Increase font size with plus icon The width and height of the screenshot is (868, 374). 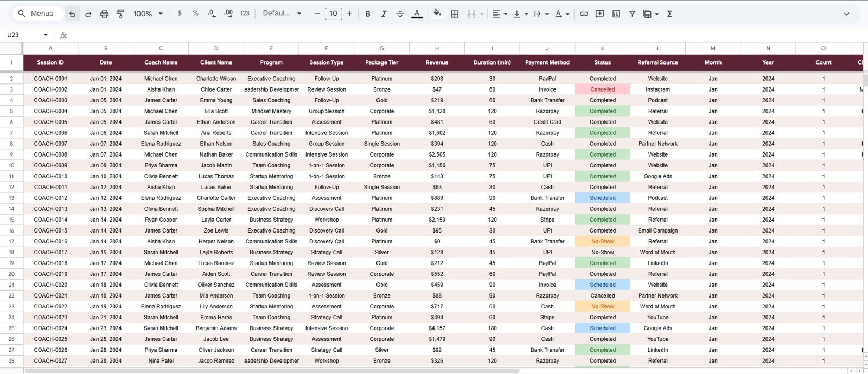[x=349, y=14]
